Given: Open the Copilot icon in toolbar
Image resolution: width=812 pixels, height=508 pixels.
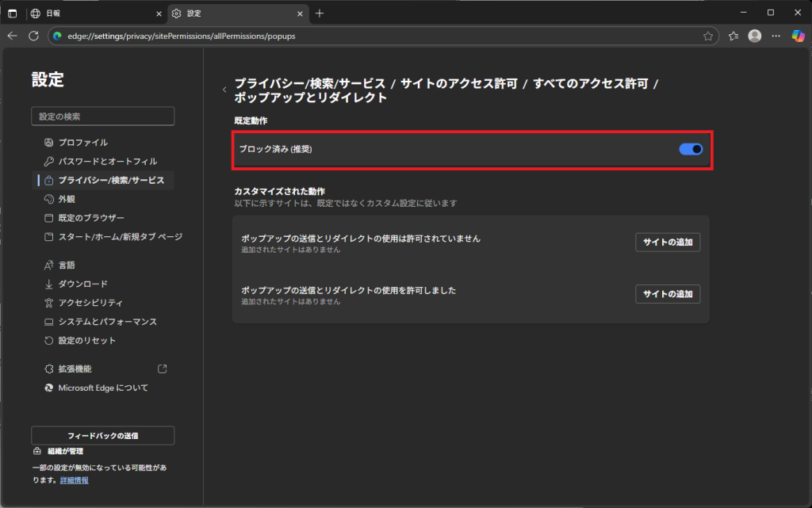Looking at the screenshot, I should click(x=798, y=36).
